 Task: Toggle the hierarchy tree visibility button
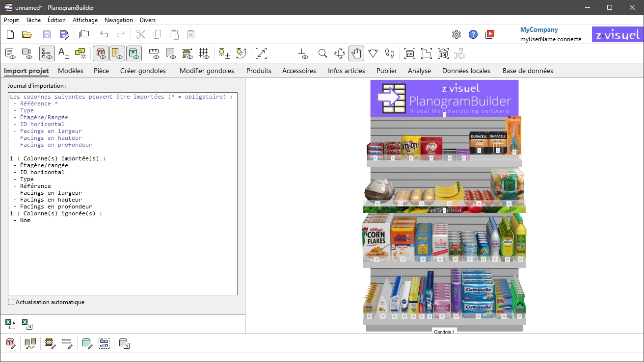click(x=47, y=53)
